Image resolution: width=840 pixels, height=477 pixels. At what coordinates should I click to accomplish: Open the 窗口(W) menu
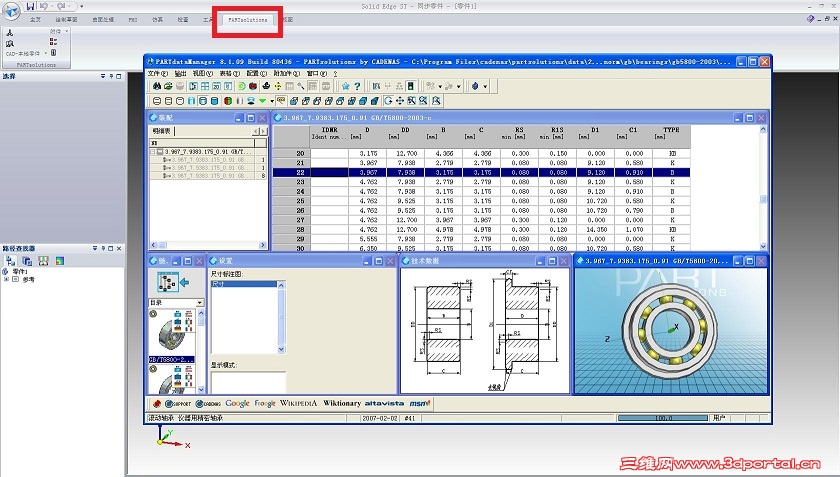click(317, 73)
